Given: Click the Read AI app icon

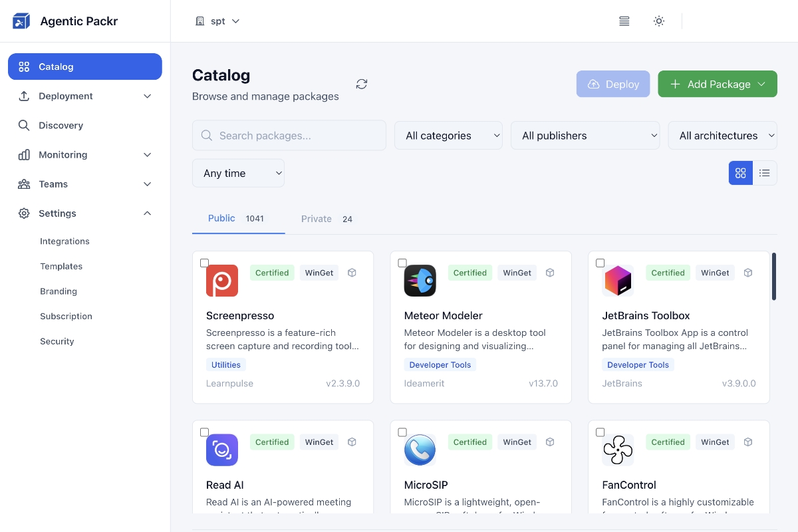Looking at the screenshot, I should 222,450.
